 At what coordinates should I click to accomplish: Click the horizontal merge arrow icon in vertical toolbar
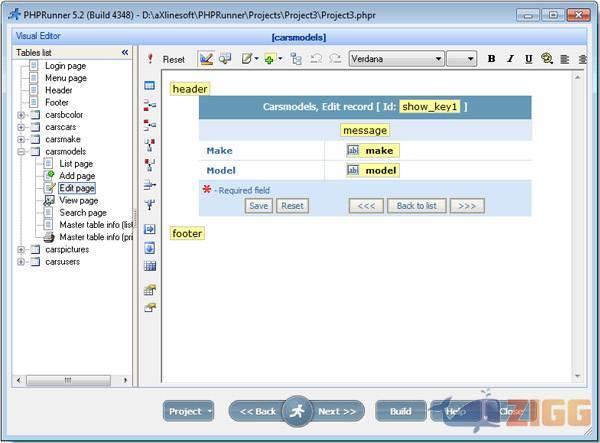pyautogui.click(x=150, y=185)
